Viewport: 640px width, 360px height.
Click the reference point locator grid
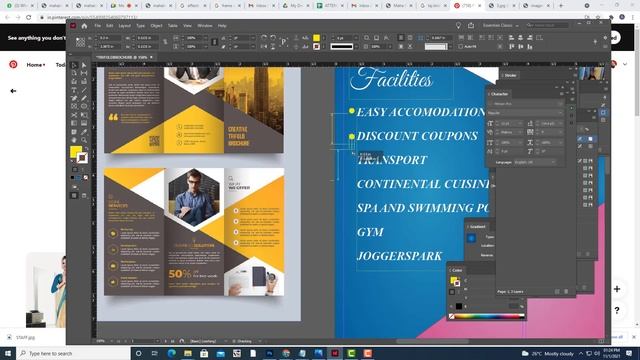tap(80, 42)
